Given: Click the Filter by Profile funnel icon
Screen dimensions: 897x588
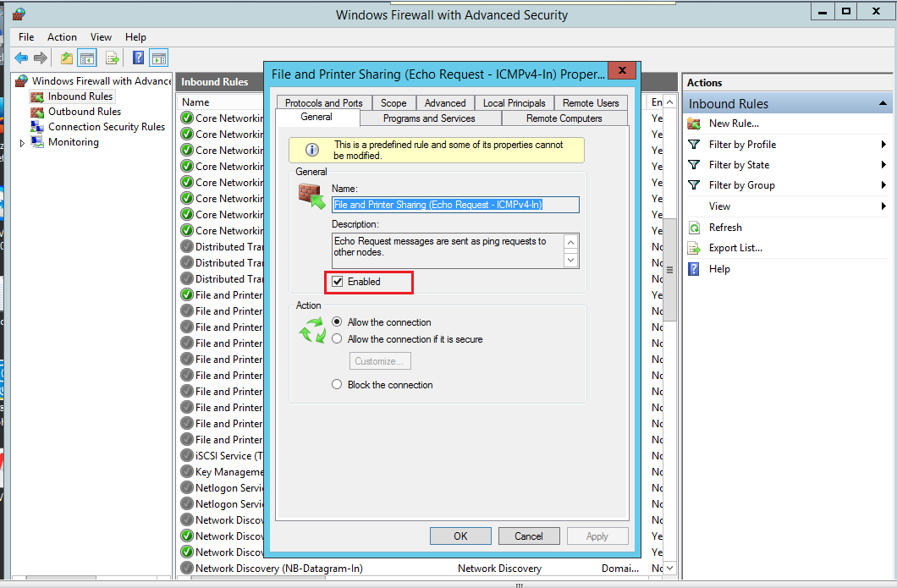Looking at the screenshot, I should (694, 145).
